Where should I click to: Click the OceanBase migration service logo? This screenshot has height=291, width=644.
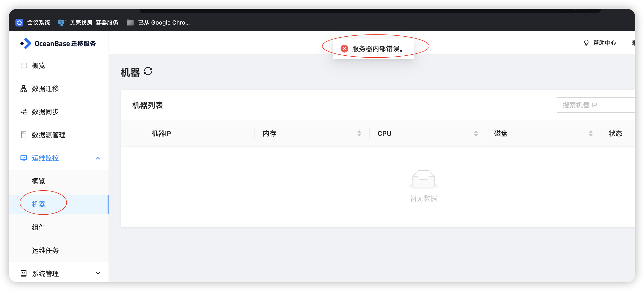(58, 43)
